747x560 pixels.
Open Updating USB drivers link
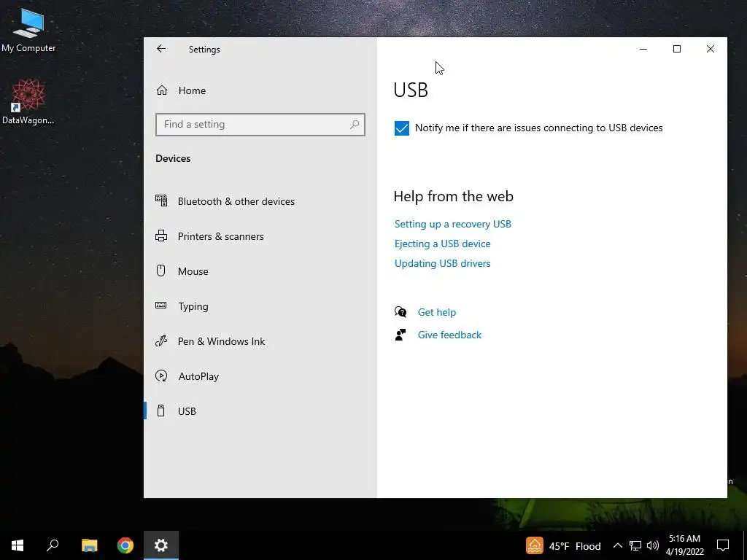click(442, 263)
